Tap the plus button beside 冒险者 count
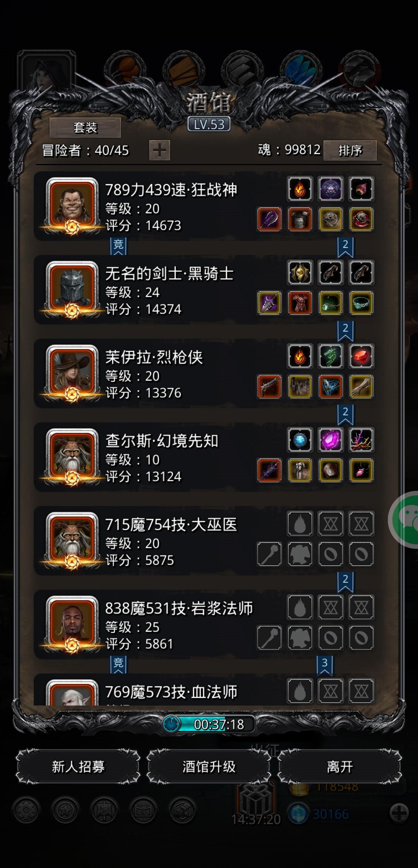 coord(159,150)
